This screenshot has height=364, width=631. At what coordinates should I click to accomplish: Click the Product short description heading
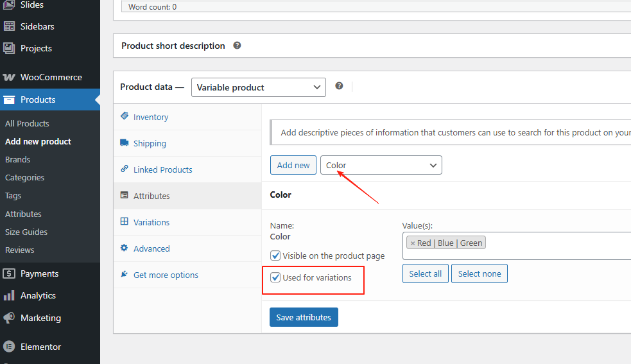(x=173, y=46)
